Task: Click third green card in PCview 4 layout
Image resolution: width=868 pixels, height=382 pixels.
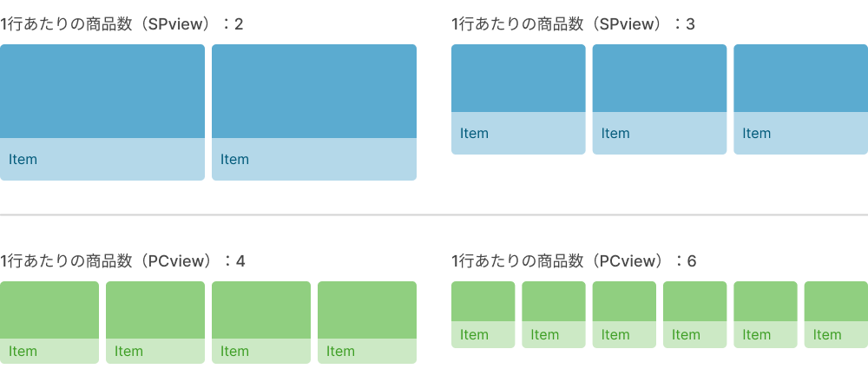Action: click(261, 322)
